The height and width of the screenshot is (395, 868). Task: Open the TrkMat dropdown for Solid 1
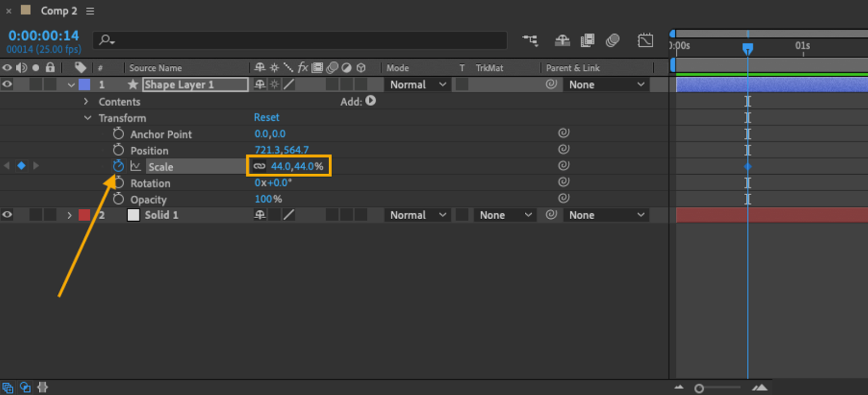coord(506,215)
